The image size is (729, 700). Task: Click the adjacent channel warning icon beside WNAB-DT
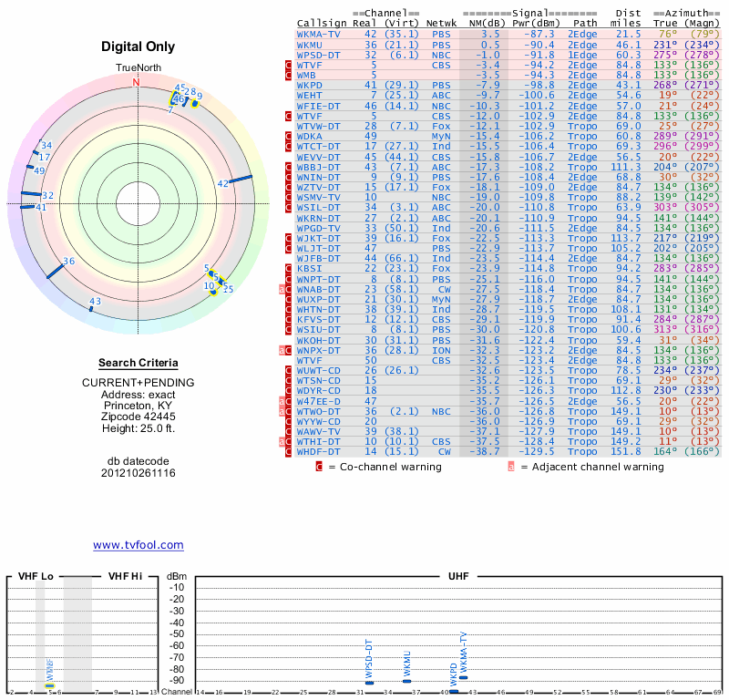283,290
